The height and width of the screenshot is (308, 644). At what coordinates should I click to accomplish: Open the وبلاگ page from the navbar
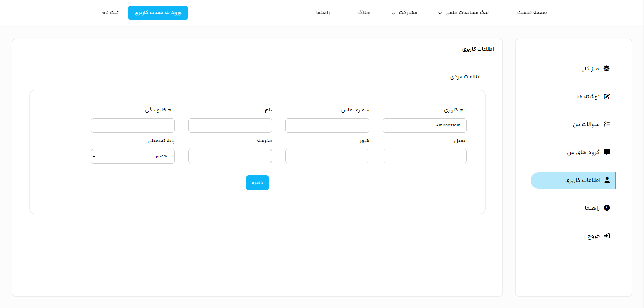click(364, 13)
